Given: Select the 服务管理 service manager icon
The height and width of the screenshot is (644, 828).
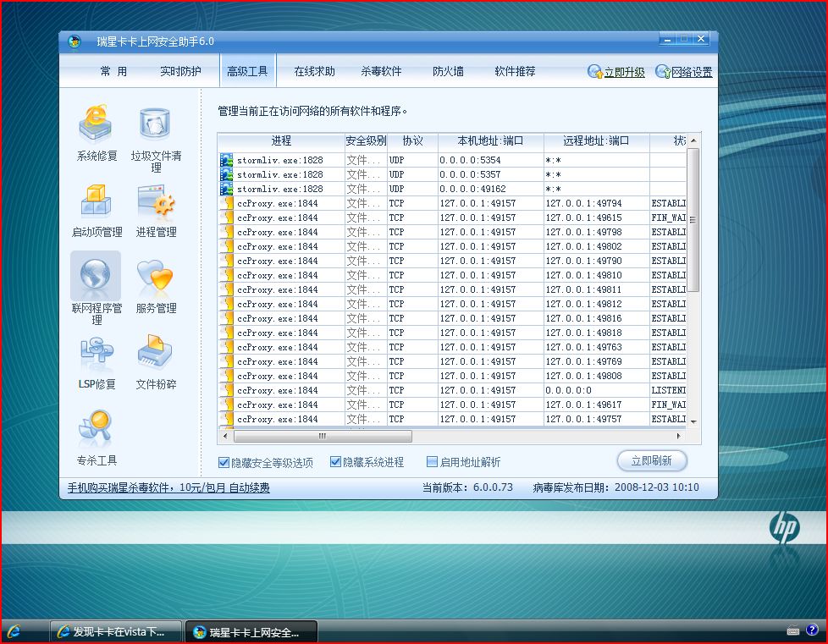Looking at the screenshot, I should coord(156,285).
